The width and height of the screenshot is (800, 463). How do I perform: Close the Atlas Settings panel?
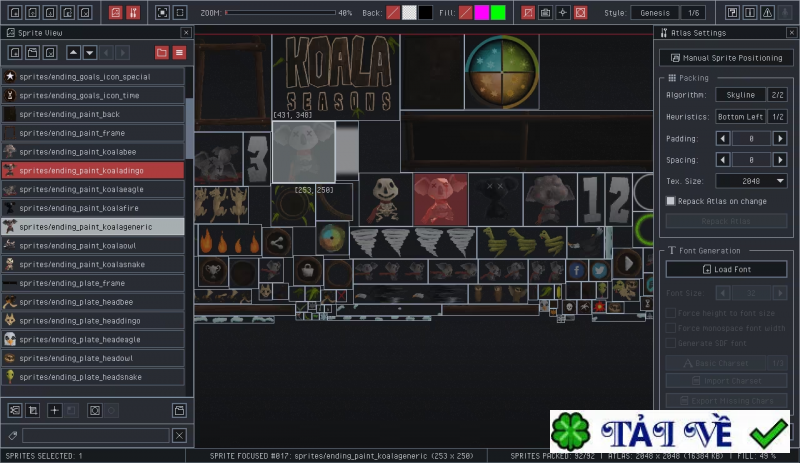pyautogui.click(x=791, y=33)
